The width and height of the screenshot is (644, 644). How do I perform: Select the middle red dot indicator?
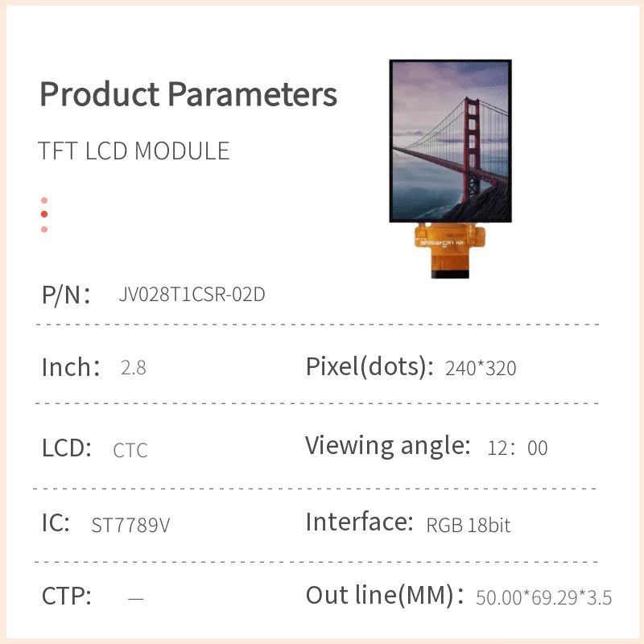click(x=44, y=214)
